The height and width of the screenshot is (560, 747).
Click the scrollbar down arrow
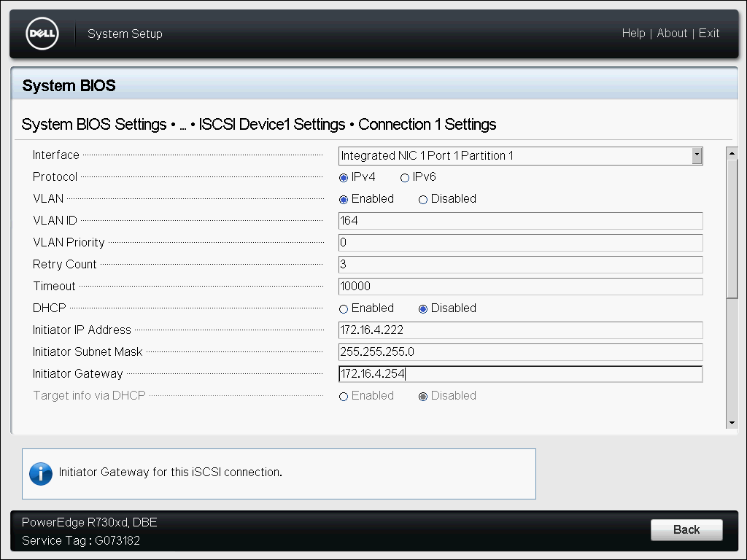click(x=732, y=423)
